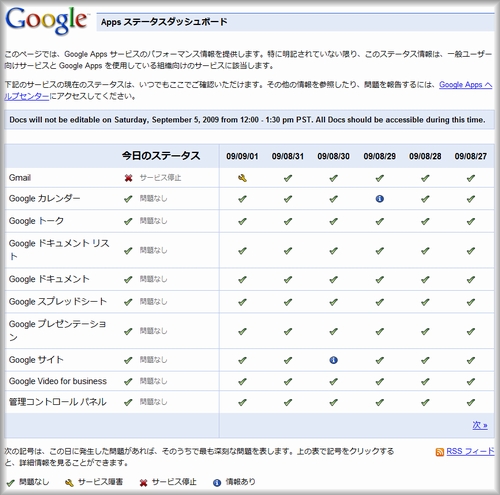Click the 09/08/28 column header
The height and width of the screenshot is (495, 500).
click(x=425, y=156)
